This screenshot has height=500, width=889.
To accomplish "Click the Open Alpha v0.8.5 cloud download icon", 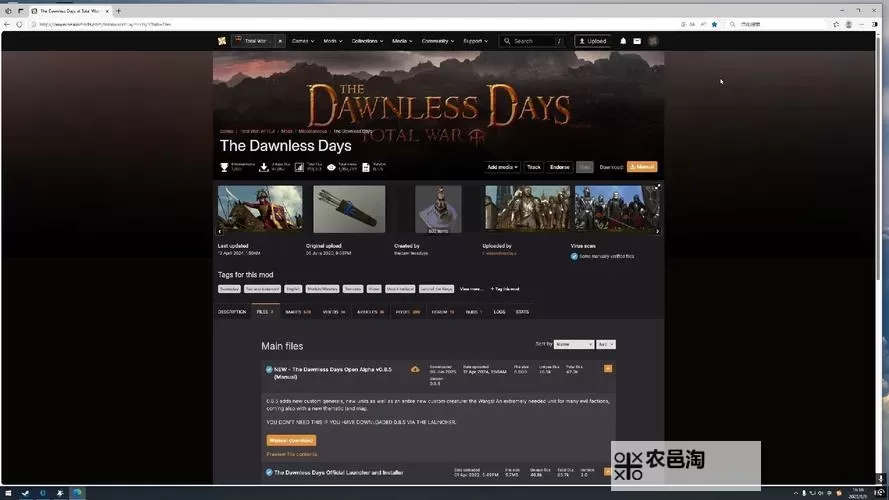I will [x=415, y=370].
